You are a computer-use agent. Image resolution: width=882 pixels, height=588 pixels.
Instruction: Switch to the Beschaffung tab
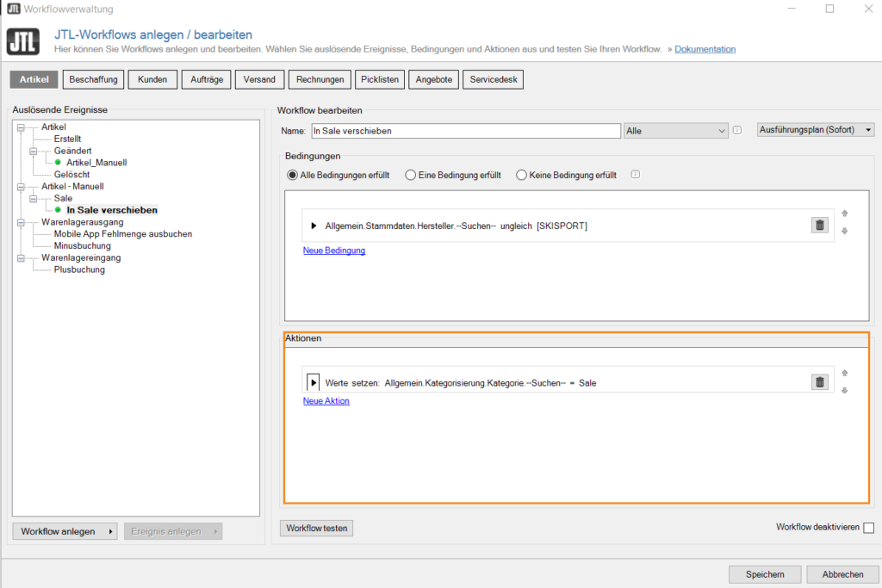(94, 79)
